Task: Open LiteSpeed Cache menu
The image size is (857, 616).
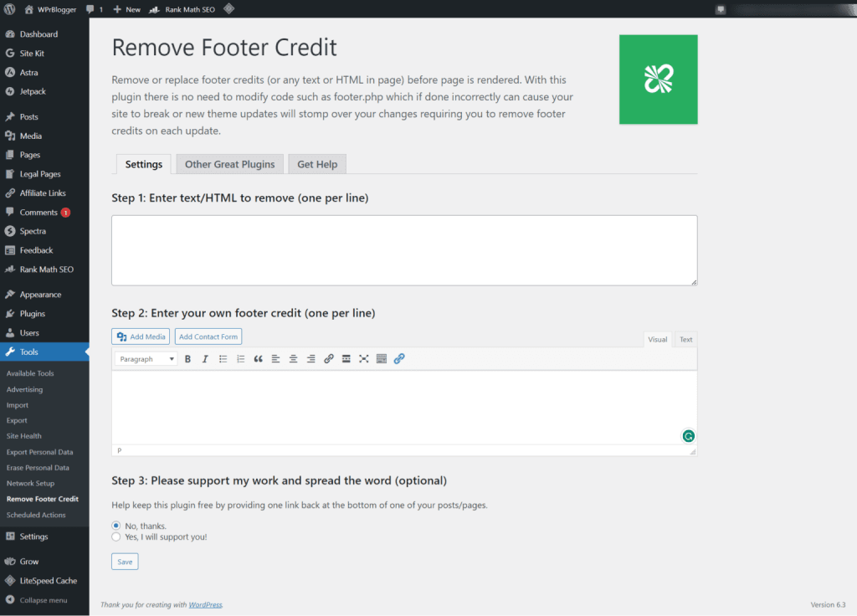Action: click(44, 581)
